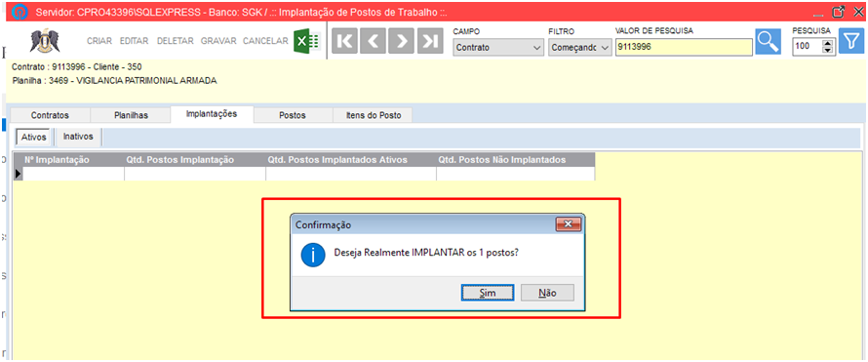Go to the first record

point(345,42)
